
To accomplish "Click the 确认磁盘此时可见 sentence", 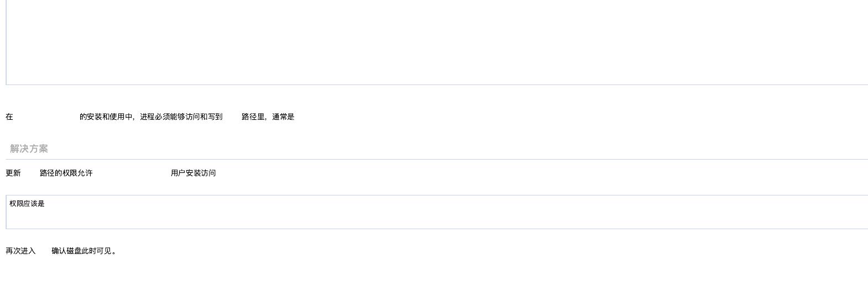I will tap(82, 251).
